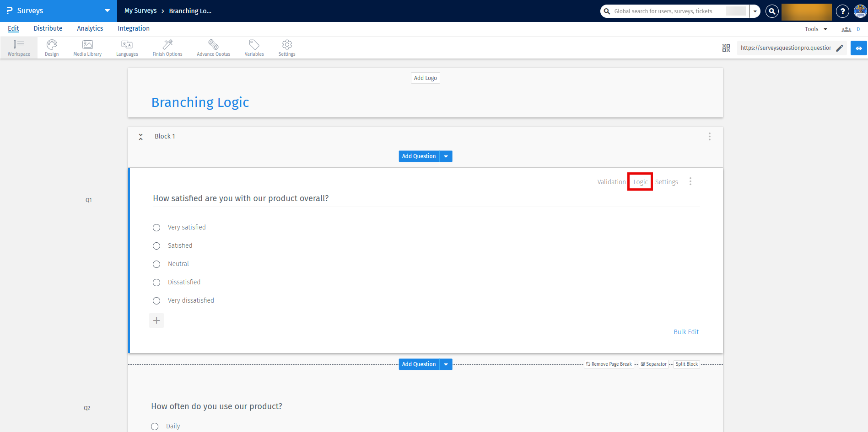The image size is (868, 432).
Task: Open the Variables panel
Action: pyautogui.click(x=254, y=45)
